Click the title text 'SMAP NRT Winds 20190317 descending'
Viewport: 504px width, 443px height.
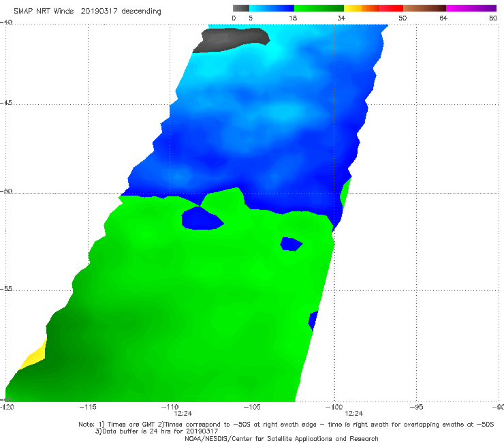[x=87, y=12]
